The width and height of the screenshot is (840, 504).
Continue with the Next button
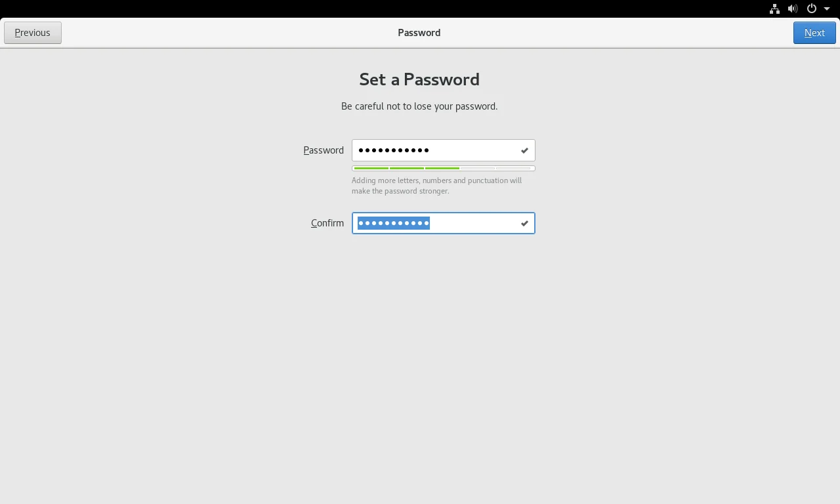pyautogui.click(x=814, y=33)
